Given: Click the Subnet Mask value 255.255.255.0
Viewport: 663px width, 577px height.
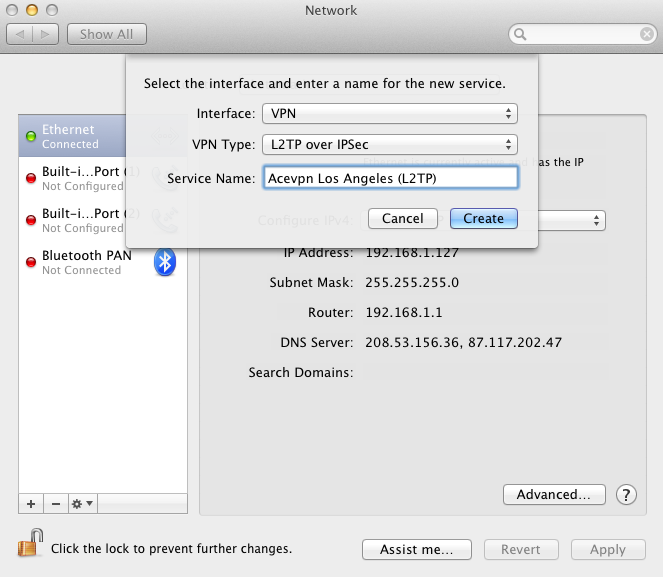Looking at the screenshot, I should coord(412,282).
